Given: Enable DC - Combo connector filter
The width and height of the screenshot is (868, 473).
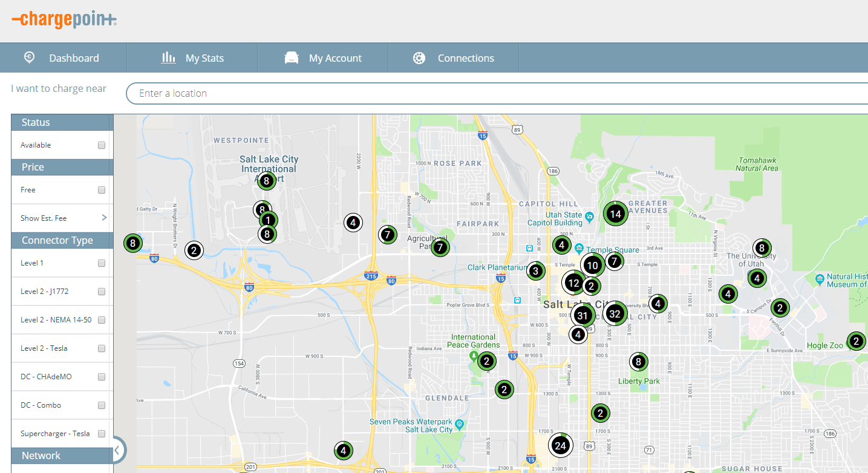Looking at the screenshot, I should tap(102, 405).
